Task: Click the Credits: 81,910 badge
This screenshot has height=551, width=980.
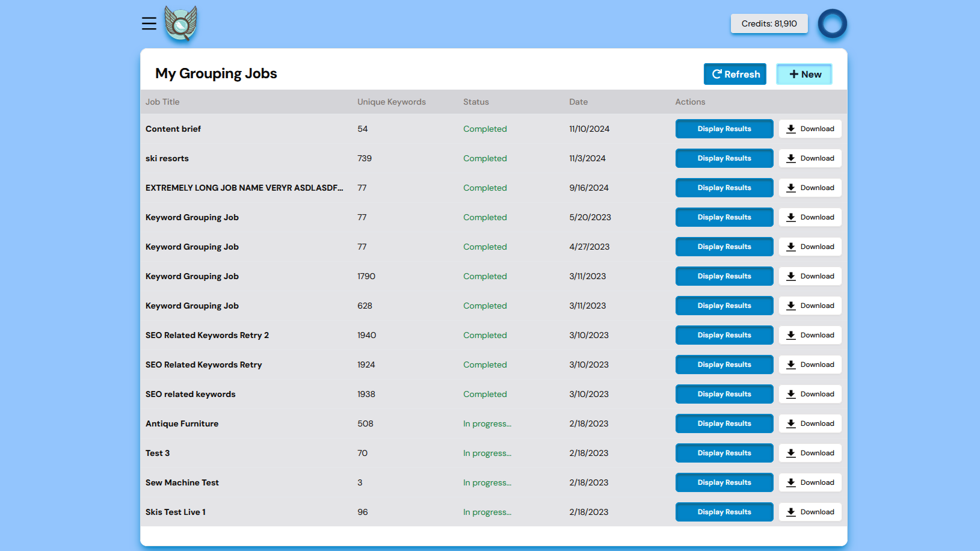Action: click(x=769, y=23)
